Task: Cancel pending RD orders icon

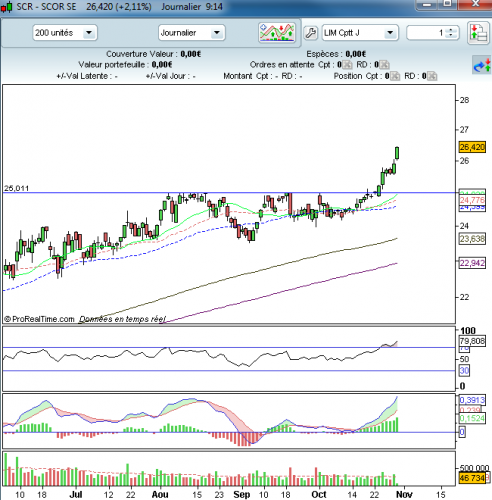Action: [384, 65]
